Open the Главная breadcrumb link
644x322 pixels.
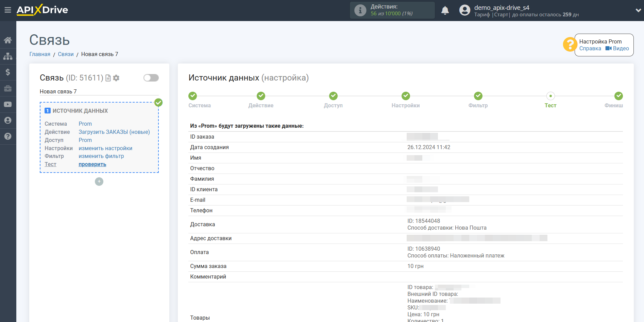click(x=40, y=54)
